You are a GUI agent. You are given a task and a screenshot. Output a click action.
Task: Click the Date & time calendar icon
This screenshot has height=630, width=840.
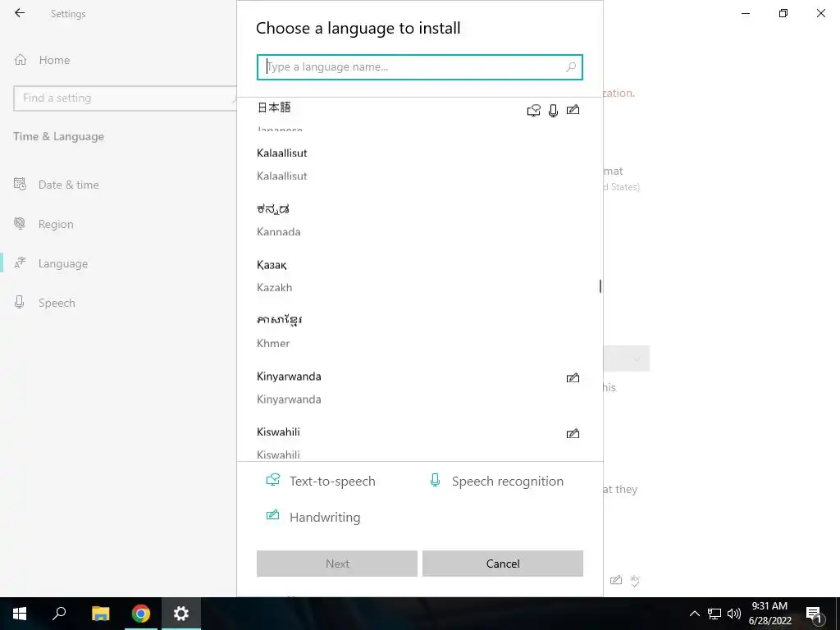[20, 185]
